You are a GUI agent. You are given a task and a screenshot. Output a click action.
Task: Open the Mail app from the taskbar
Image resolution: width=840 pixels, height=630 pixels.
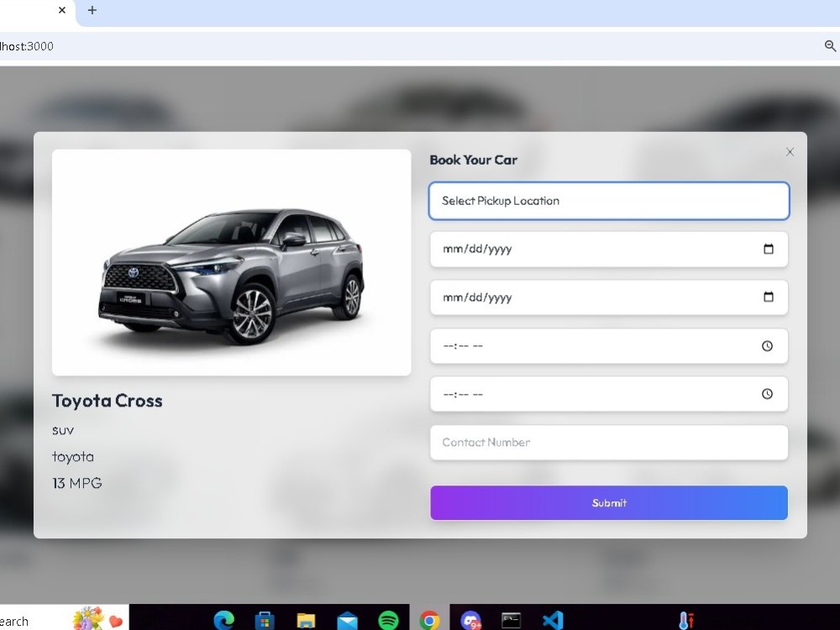point(347,621)
